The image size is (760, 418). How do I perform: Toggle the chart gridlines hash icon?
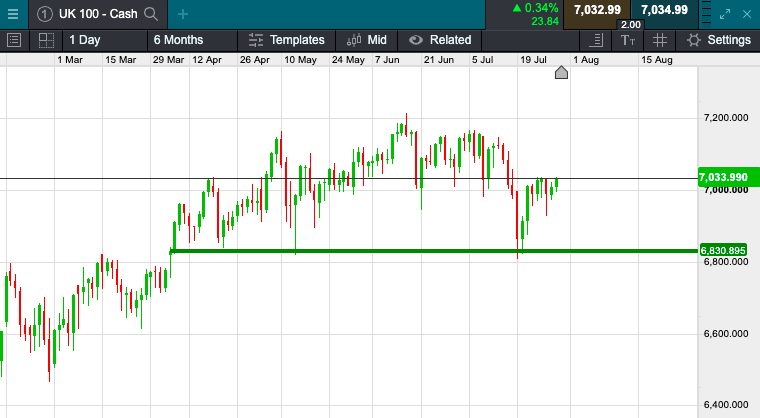[659, 40]
